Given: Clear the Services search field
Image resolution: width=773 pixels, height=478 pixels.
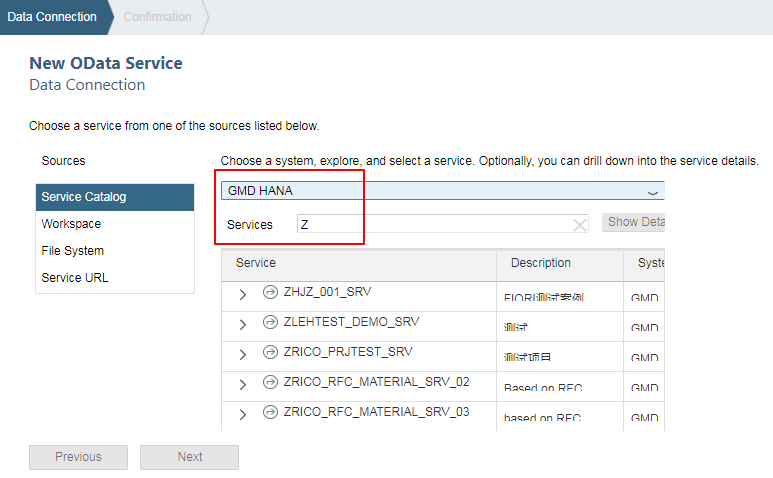Looking at the screenshot, I should point(580,225).
